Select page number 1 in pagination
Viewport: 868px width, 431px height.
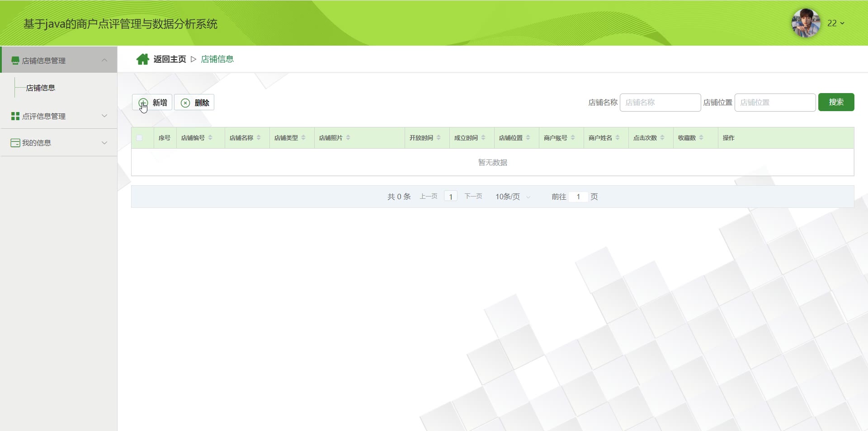coord(451,197)
